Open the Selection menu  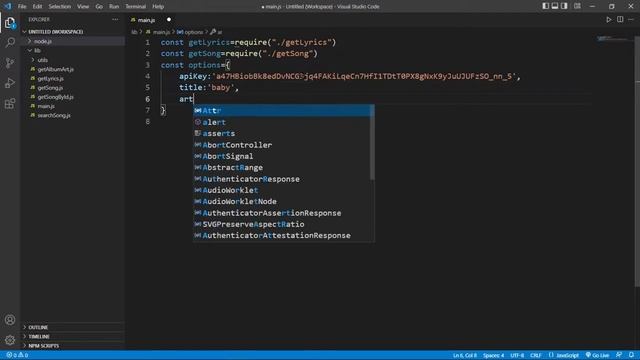tap(60, 7)
